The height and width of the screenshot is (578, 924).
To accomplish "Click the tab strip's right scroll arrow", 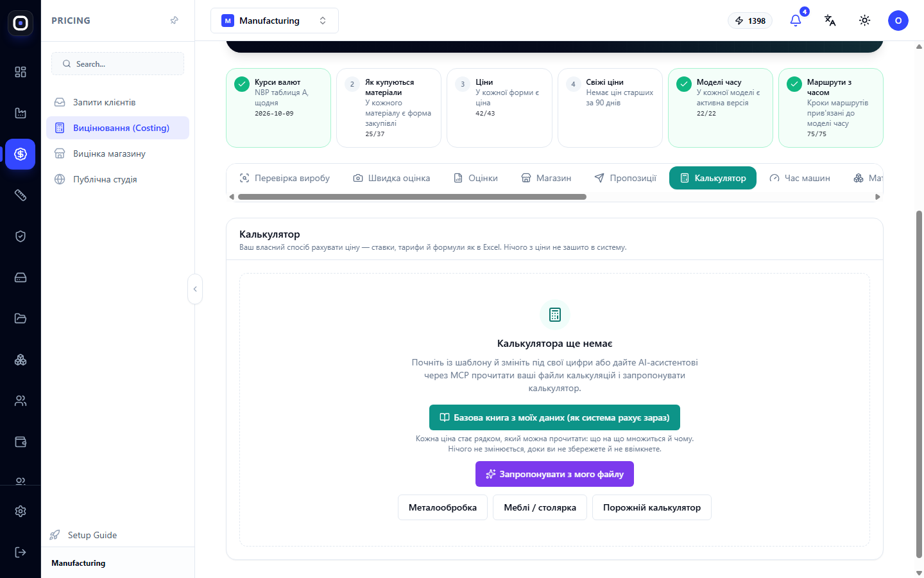I will click(878, 197).
